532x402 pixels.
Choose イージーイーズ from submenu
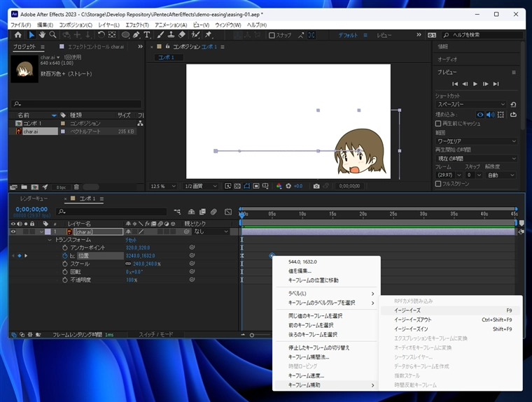click(450, 310)
